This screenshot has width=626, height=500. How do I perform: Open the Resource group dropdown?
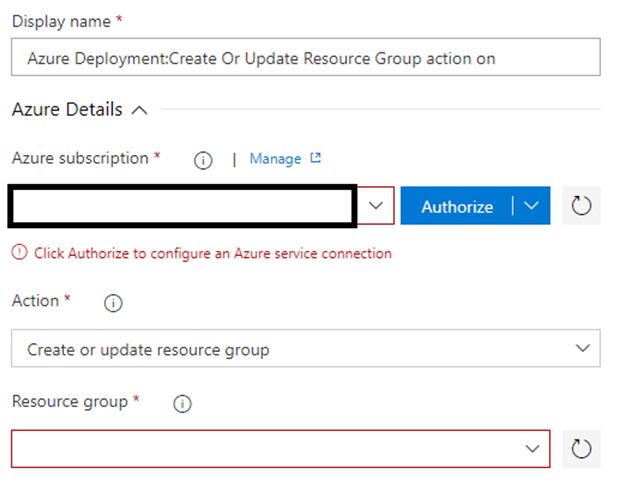[280, 449]
